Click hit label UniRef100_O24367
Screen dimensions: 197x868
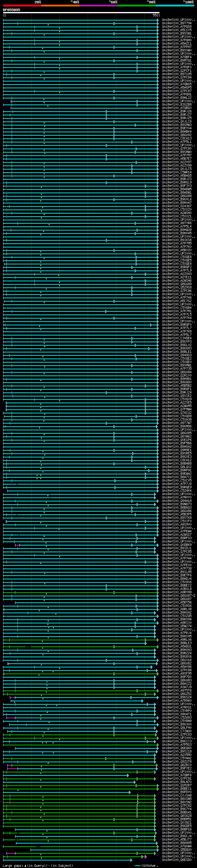[x=177, y=206]
